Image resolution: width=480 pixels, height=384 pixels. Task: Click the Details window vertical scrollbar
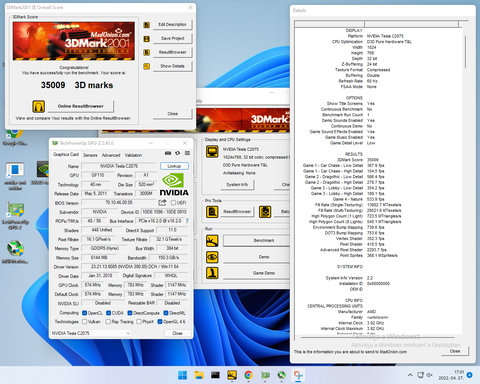click(x=465, y=52)
